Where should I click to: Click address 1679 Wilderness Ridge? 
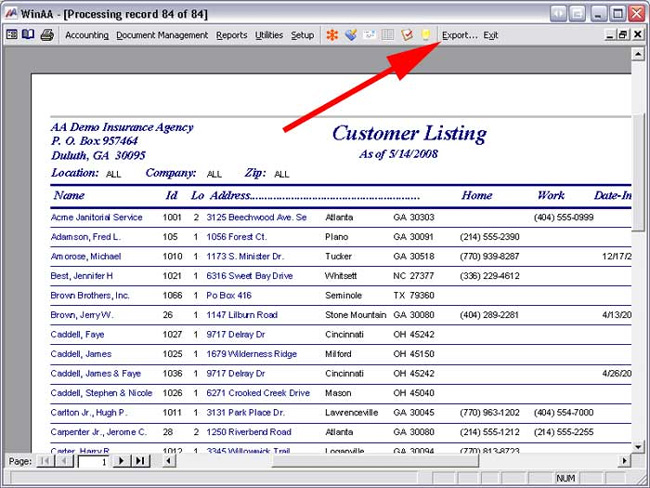point(251,354)
